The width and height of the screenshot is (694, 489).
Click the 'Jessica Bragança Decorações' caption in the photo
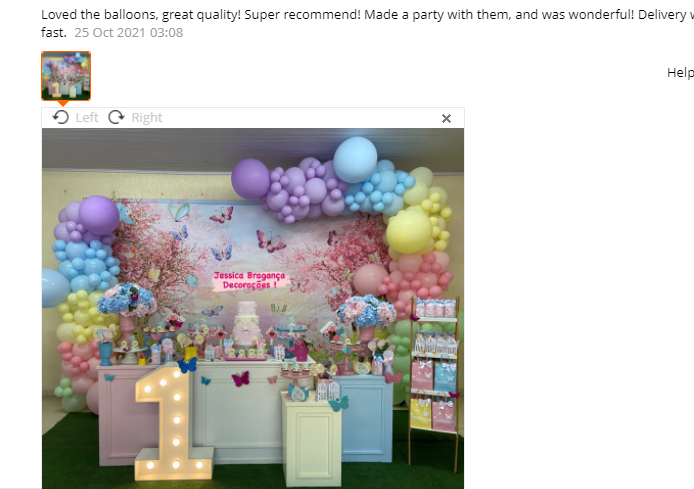pyautogui.click(x=249, y=280)
